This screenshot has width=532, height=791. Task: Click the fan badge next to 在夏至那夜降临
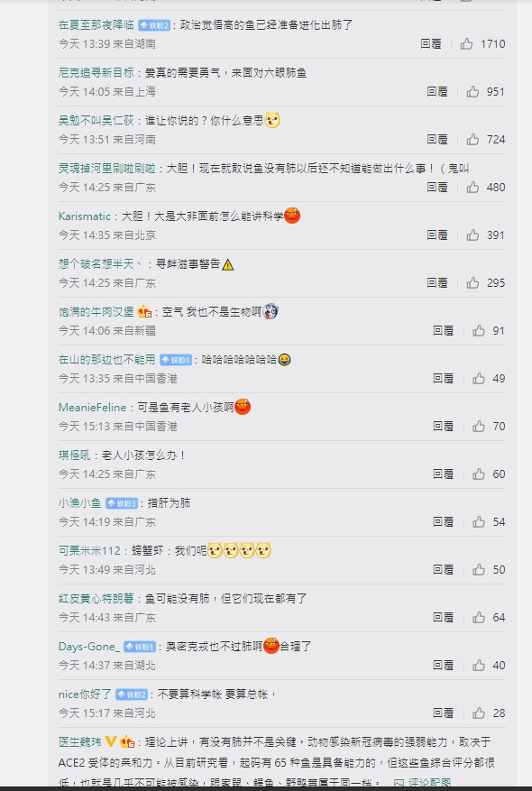pos(154,25)
